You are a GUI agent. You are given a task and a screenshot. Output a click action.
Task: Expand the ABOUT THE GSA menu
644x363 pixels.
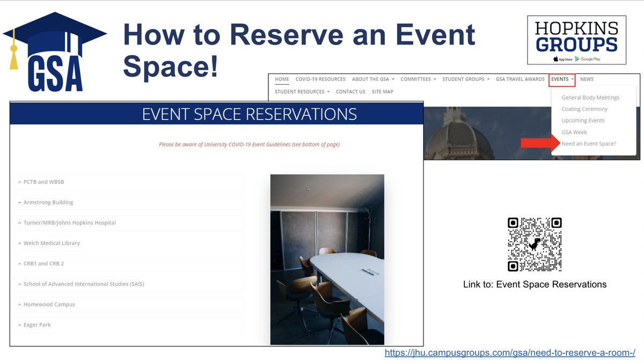[x=373, y=79]
